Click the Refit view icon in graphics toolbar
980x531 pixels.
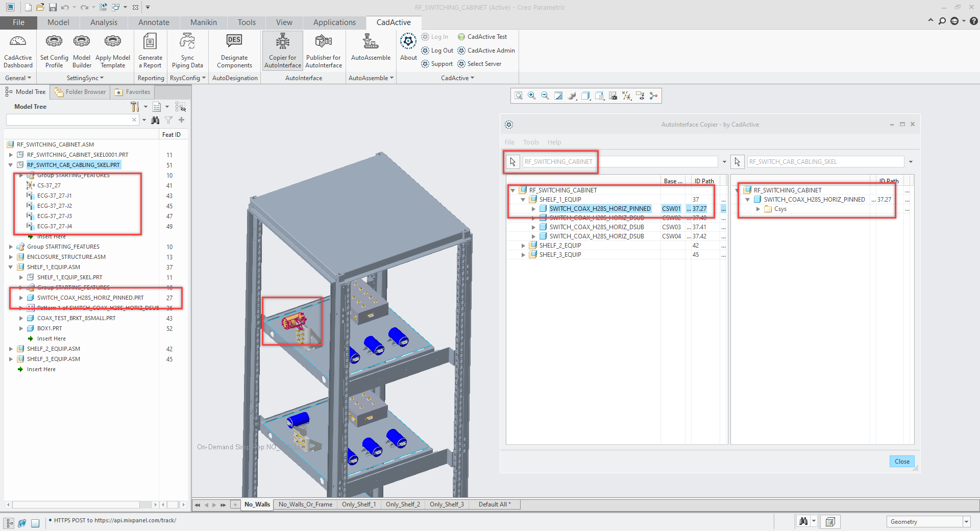tap(519, 95)
